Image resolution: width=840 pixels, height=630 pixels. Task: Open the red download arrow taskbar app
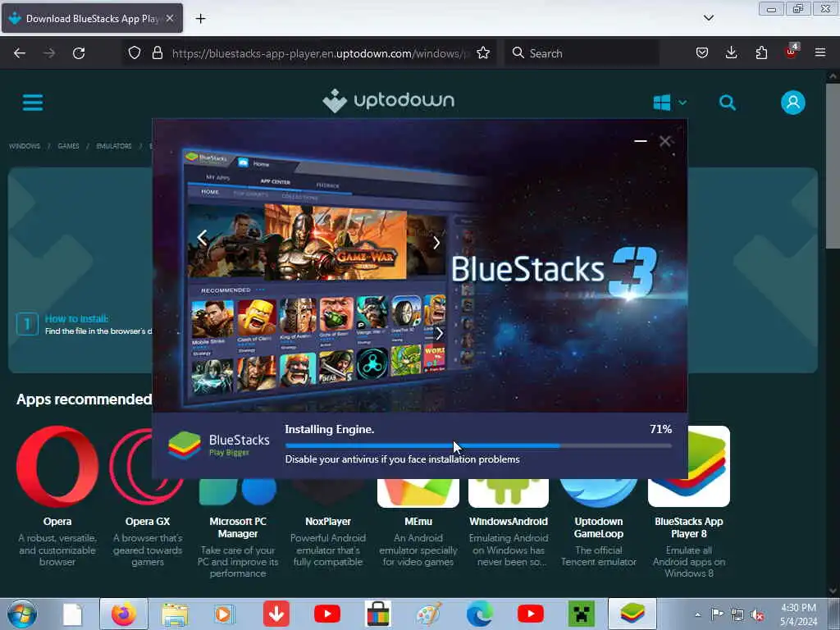pos(276,614)
